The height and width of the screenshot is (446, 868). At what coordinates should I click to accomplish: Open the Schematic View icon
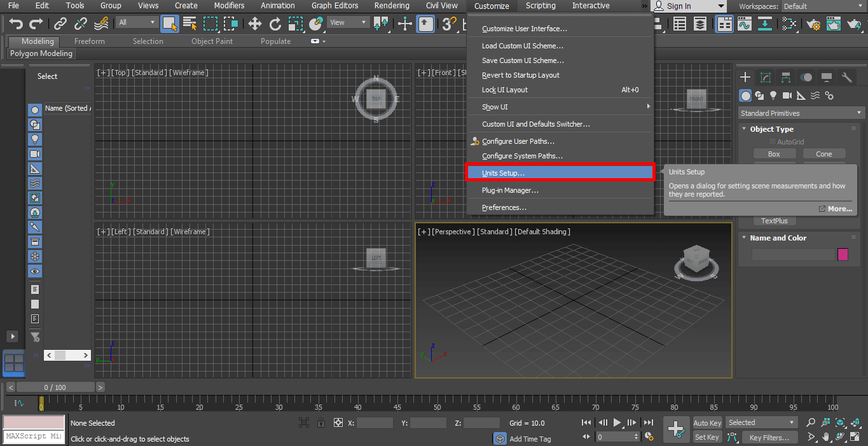789,24
